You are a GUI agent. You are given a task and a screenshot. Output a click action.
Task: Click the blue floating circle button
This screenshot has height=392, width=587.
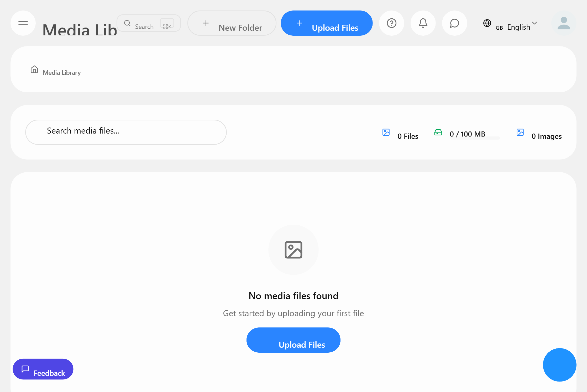(559, 365)
